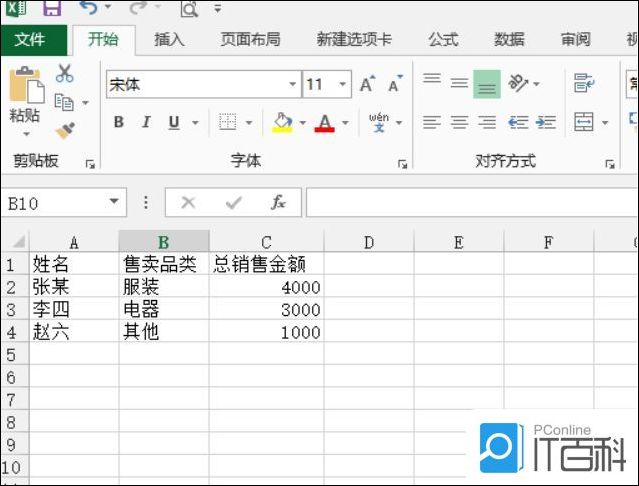The height and width of the screenshot is (486, 639).
Task: Open the 宋体 font name dropdown
Action: click(x=293, y=84)
